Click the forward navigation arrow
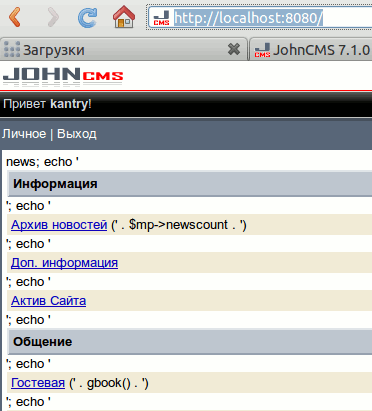This screenshot has height=411, width=372. pyautogui.click(x=53, y=17)
